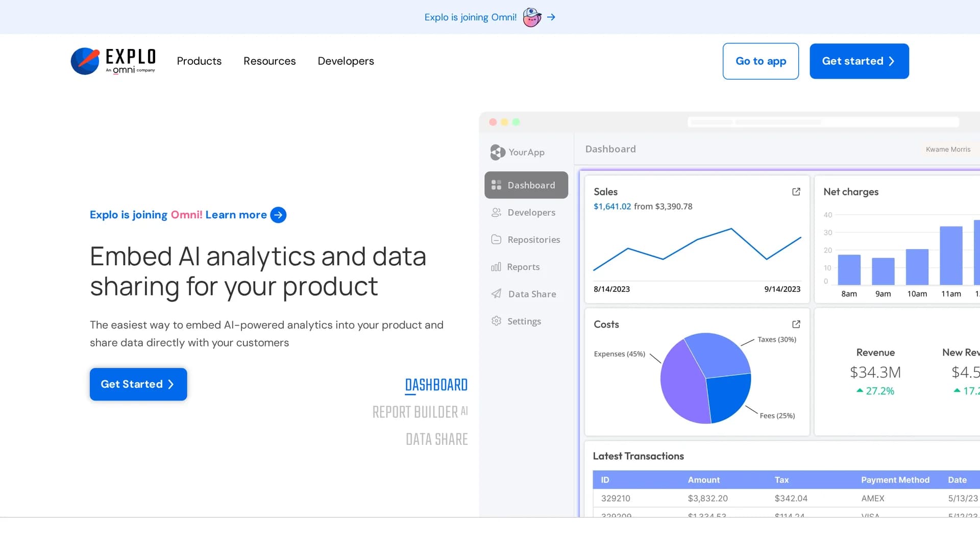Click the Reports sidebar item
Viewport: 980px width, 551px height.
[526, 267]
